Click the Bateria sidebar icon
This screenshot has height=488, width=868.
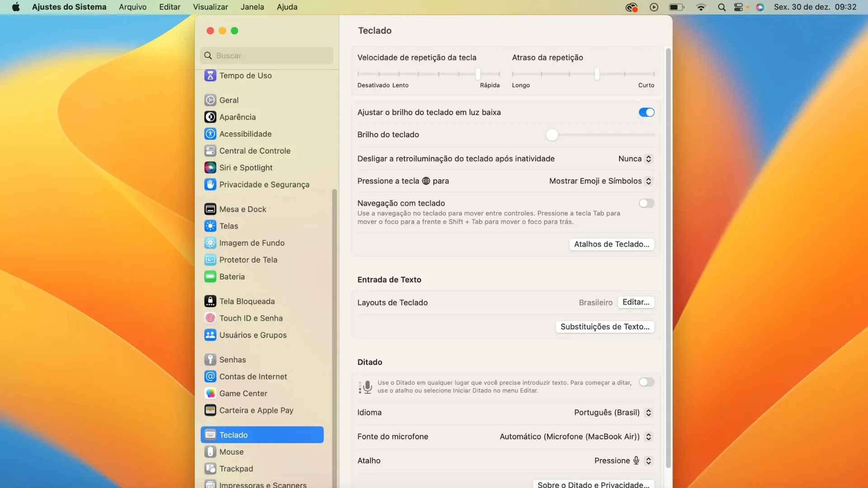tap(210, 277)
